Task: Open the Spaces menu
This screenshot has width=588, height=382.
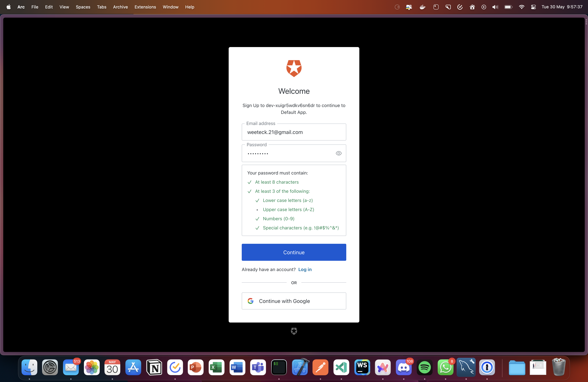Action: (x=83, y=7)
